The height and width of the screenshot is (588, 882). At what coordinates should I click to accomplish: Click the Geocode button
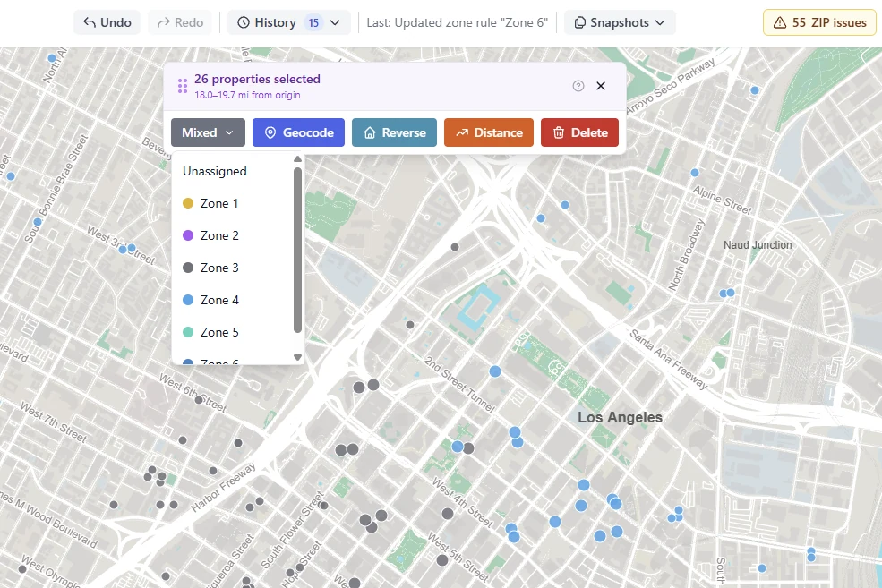click(x=299, y=132)
